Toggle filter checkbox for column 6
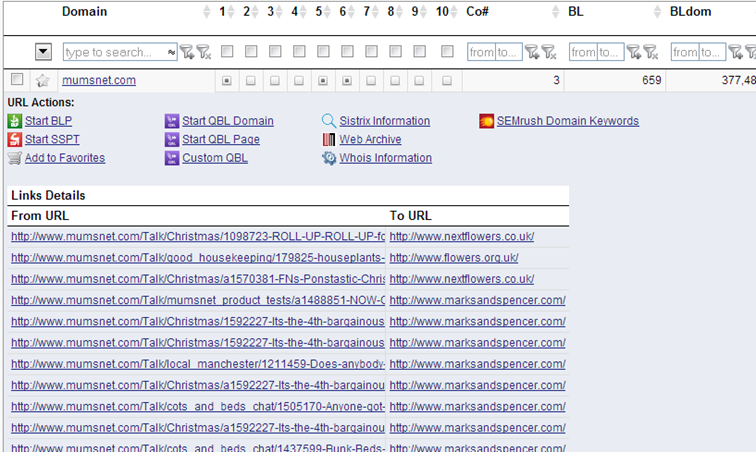This screenshot has height=452, width=756. pyautogui.click(x=348, y=51)
